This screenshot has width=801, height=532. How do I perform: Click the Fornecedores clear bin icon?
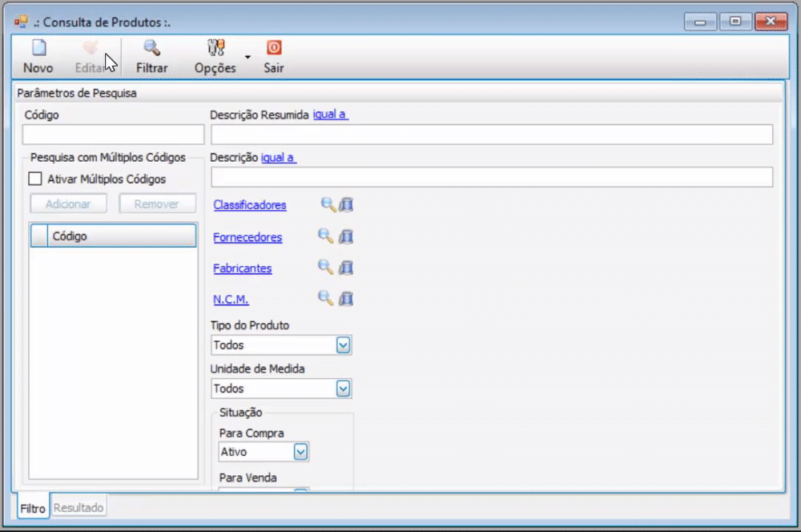[x=346, y=236]
